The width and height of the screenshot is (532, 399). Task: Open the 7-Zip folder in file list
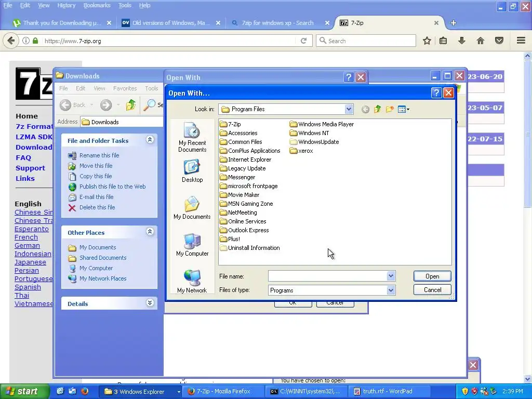[x=230, y=124]
